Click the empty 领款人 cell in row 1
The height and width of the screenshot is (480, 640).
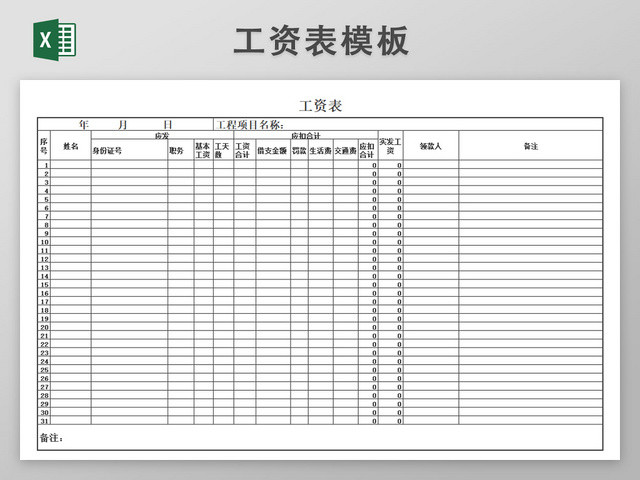click(x=431, y=165)
